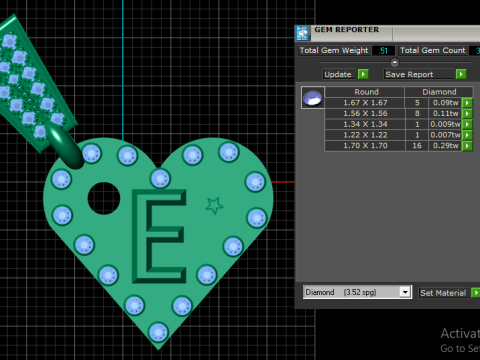Click the Gem Reporter panel icon
The width and height of the screenshot is (480, 360).
click(x=303, y=33)
